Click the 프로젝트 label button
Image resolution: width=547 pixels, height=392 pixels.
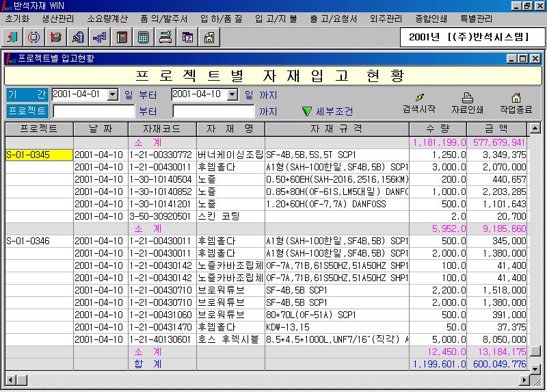[27, 111]
